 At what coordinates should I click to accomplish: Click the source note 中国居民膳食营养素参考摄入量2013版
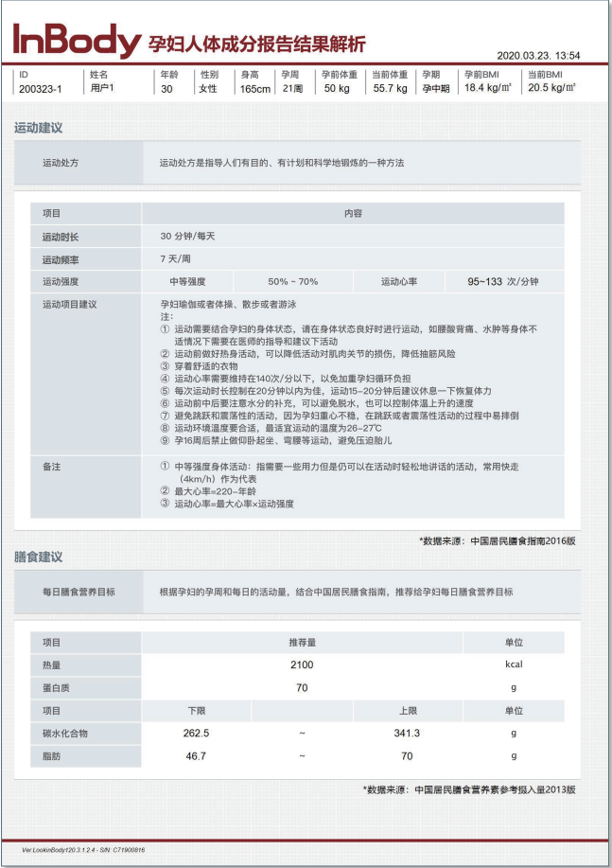[469, 790]
